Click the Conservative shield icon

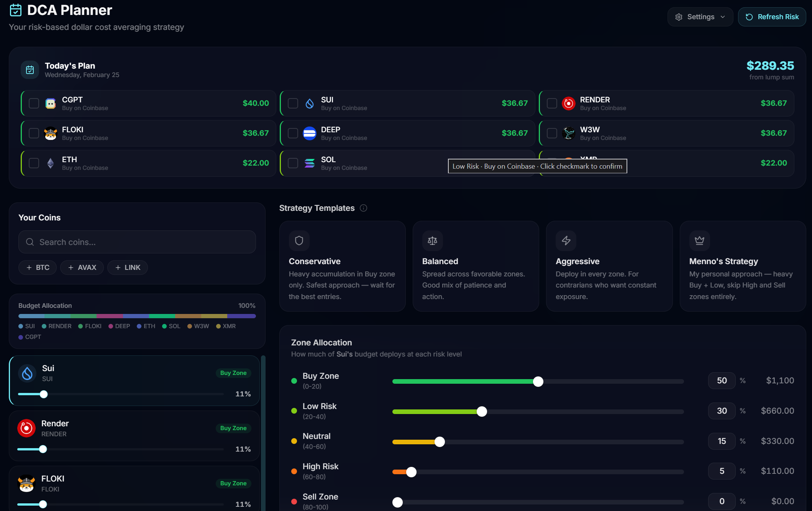(299, 240)
